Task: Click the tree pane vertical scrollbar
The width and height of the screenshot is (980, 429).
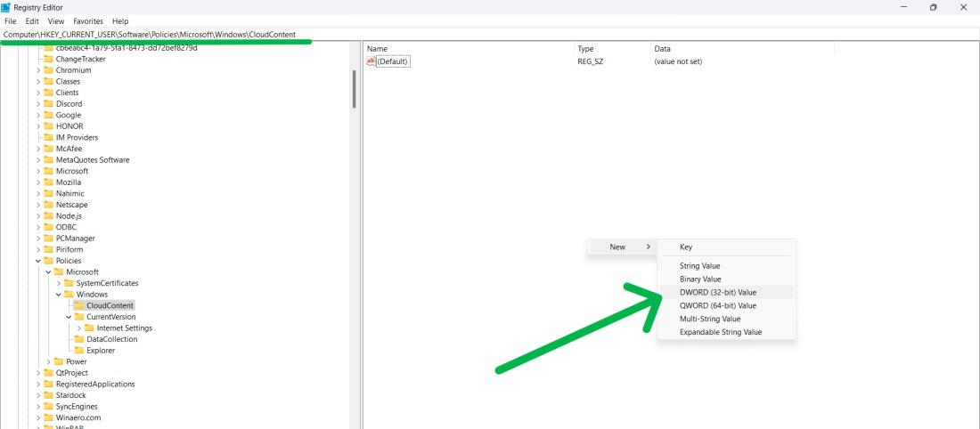Action: click(x=355, y=89)
